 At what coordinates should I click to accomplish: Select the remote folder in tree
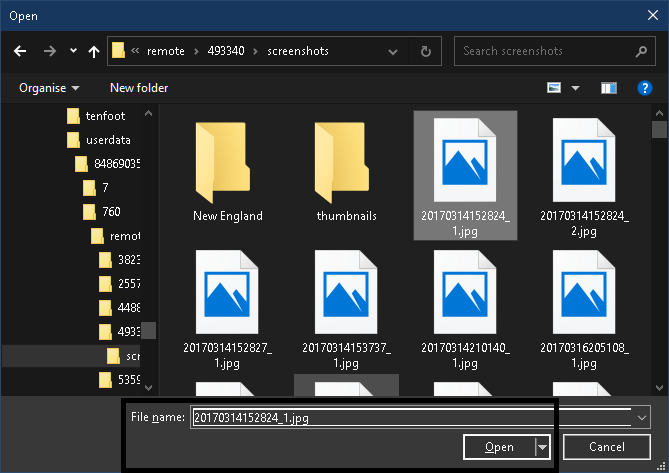(115, 236)
